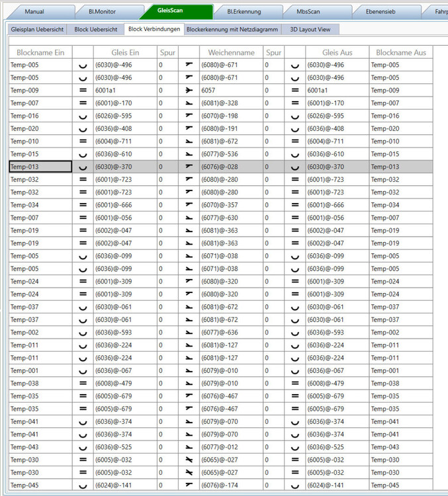Switch to Gleisplan Uebersicht sub-tab

pyautogui.click(x=37, y=29)
